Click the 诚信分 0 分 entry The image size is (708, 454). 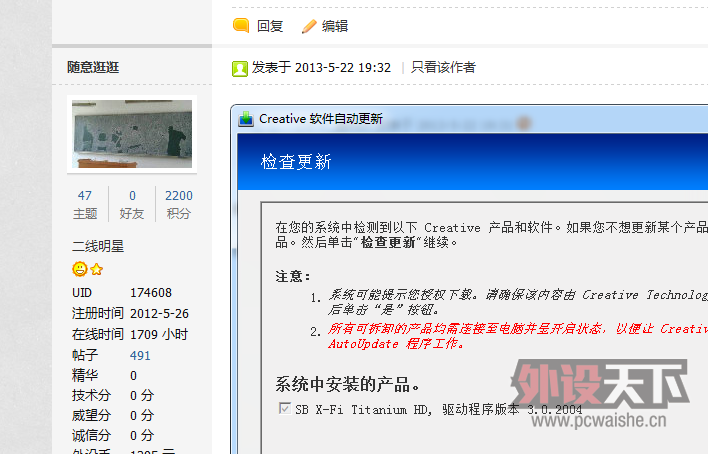pos(113,435)
